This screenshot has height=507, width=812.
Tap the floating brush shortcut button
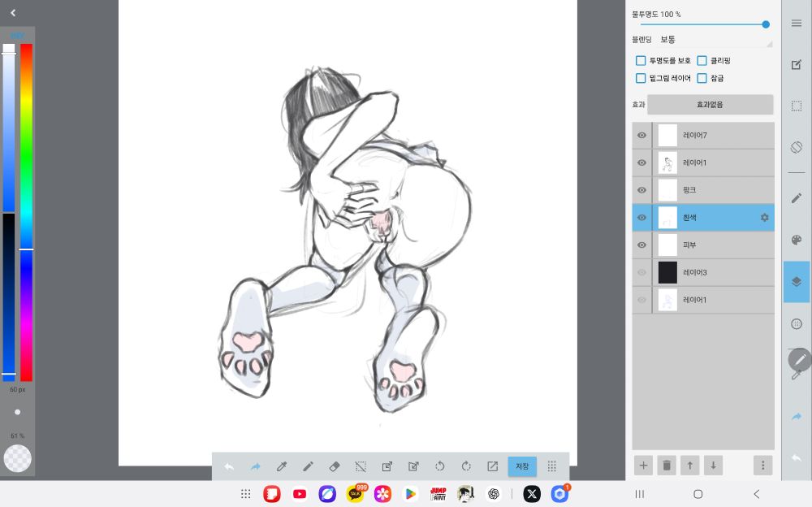[x=800, y=359]
